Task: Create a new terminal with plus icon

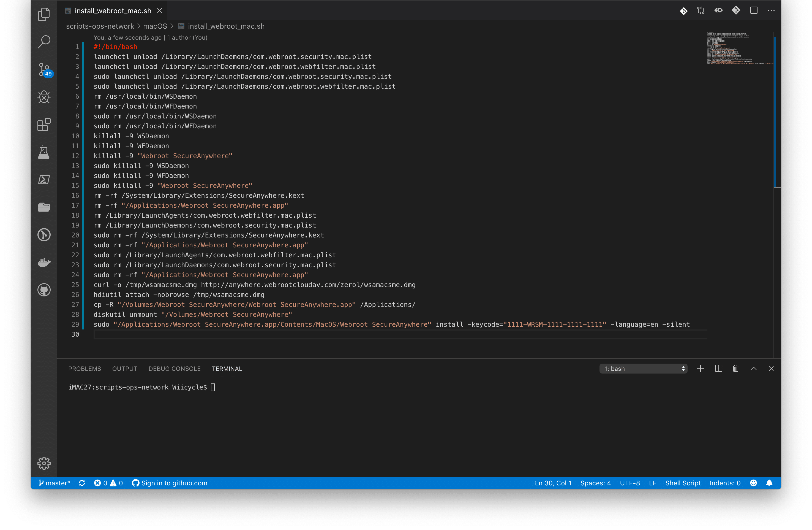Action: point(701,369)
